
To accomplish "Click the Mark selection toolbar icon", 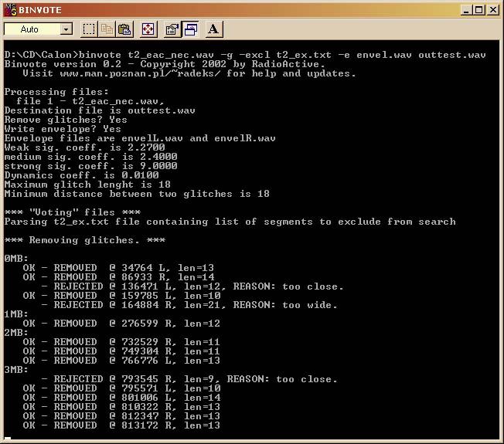I will click(89, 29).
